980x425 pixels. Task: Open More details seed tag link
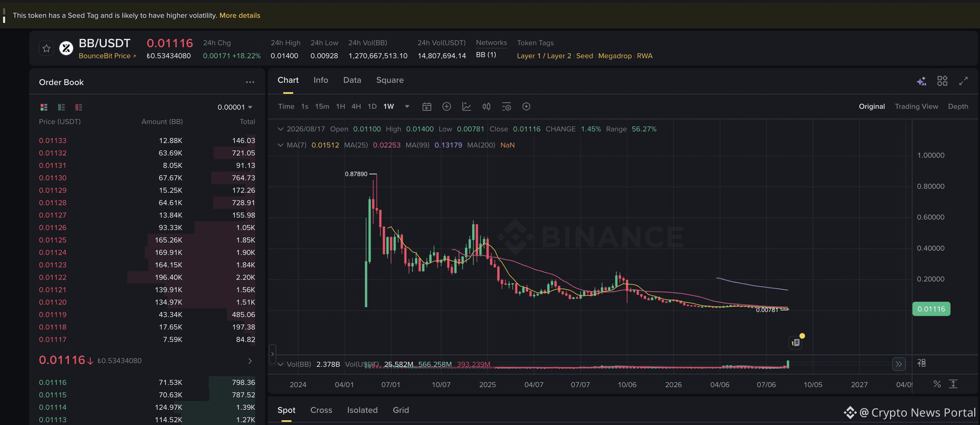click(240, 15)
